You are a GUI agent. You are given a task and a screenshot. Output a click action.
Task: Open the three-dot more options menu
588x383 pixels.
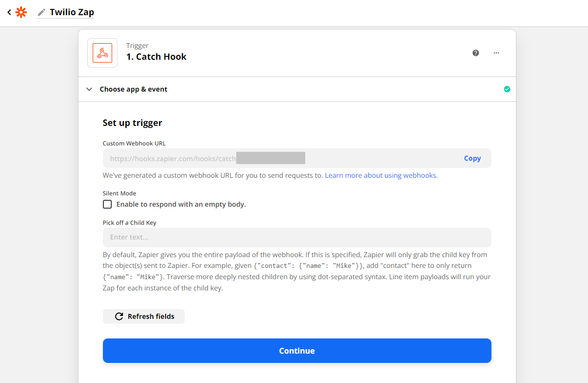[496, 53]
